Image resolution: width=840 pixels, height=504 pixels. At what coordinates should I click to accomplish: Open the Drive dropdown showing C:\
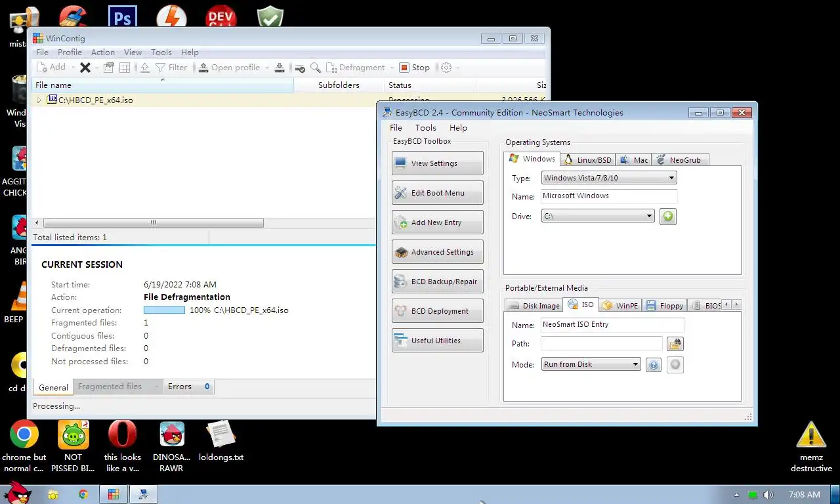598,216
